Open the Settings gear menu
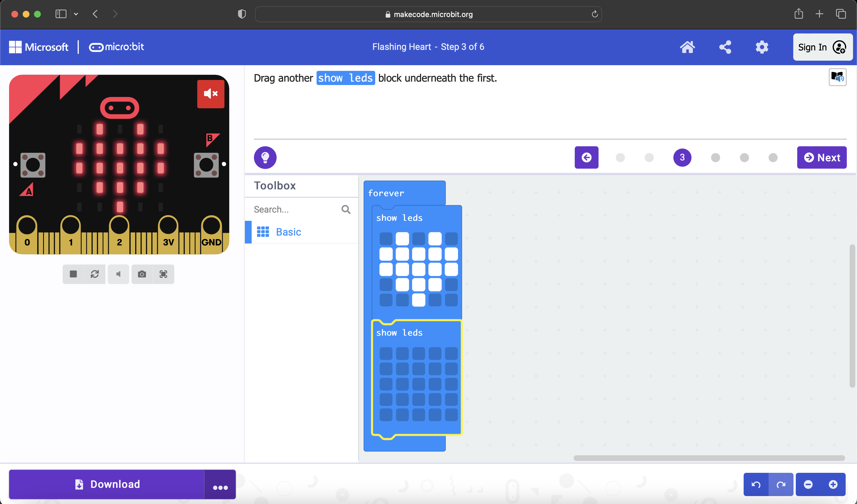The width and height of the screenshot is (857, 504). click(x=762, y=47)
